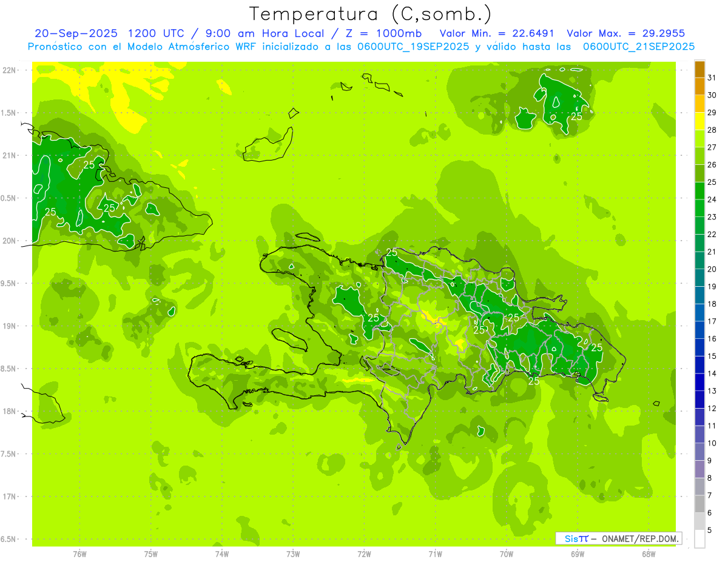This screenshot has height=562, width=728.
Task: Click the 72W longitude axis label
Action: tap(364, 554)
